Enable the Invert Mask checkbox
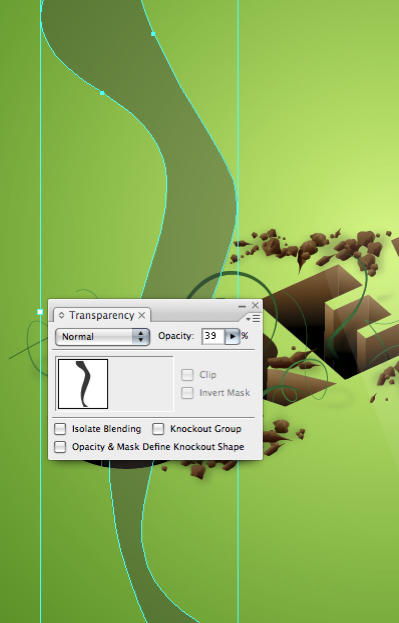The width and height of the screenshot is (399, 623). click(x=187, y=393)
